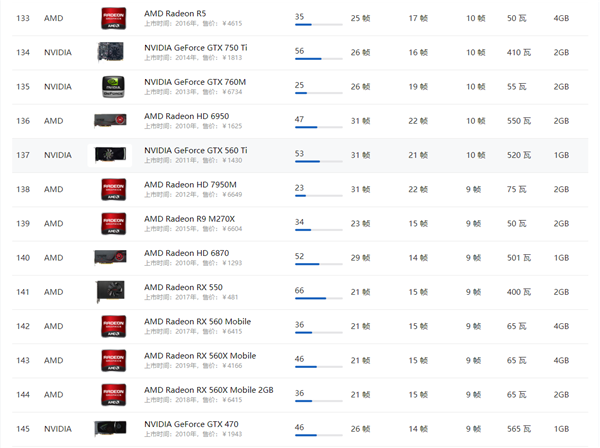600x448 pixels.
Task: Click rank number 137
Action: pyautogui.click(x=23, y=155)
